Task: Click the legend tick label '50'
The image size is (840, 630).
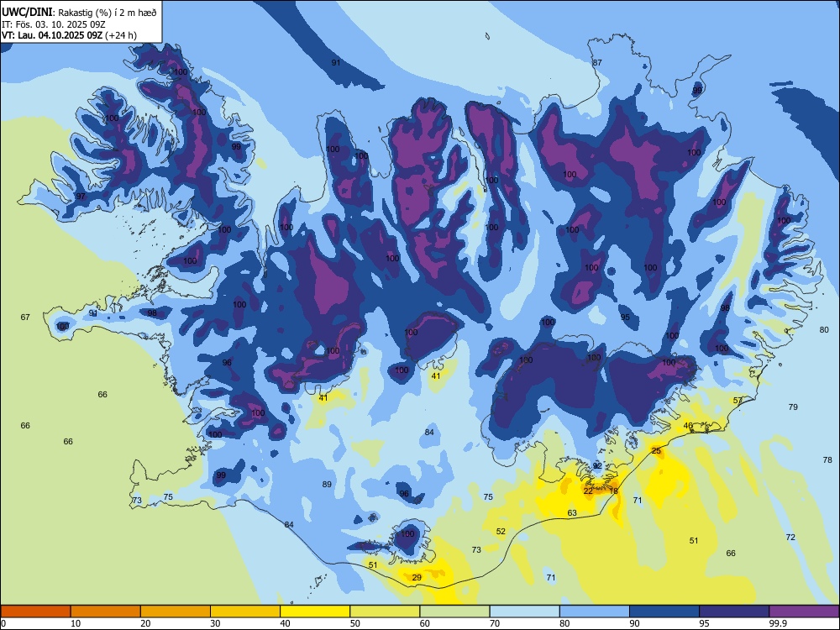Action: [355, 623]
